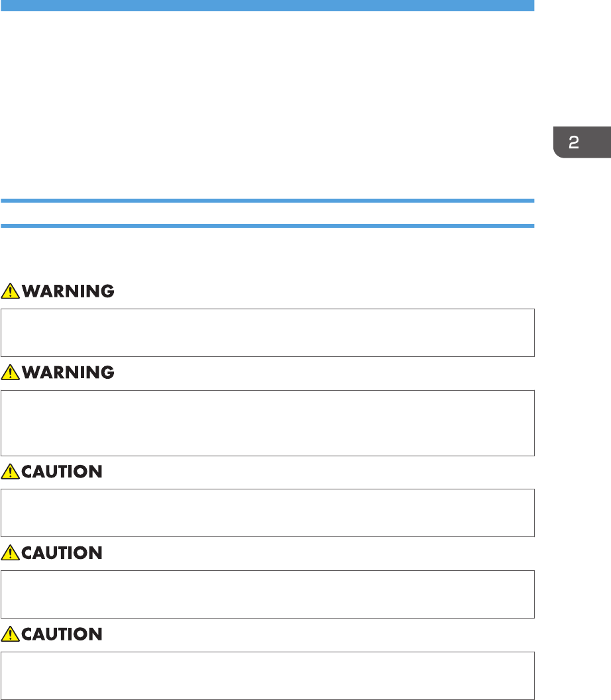Click the last CAUTION heading text

[61, 634]
